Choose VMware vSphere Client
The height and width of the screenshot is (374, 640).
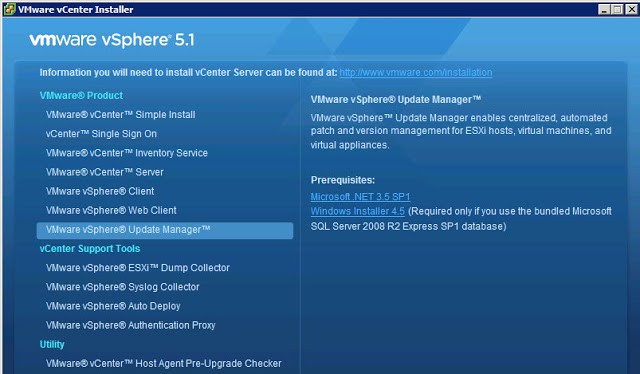(x=100, y=191)
